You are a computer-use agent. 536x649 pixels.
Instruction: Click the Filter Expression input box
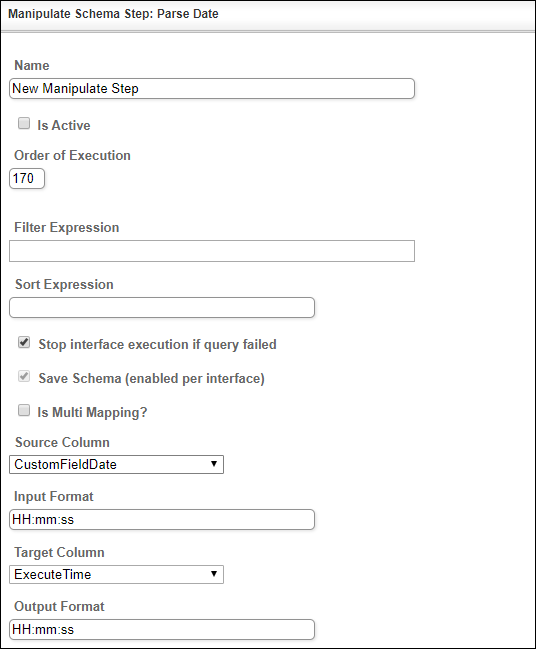click(x=212, y=251)
